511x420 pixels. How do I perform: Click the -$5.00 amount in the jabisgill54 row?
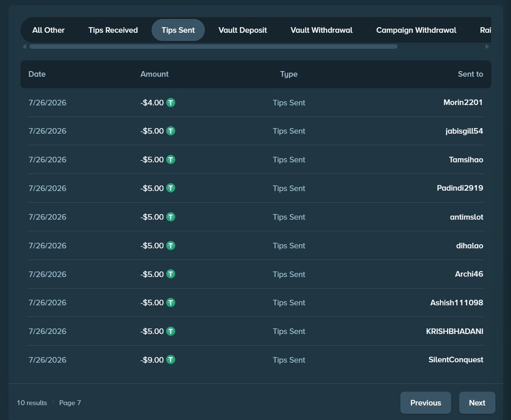click(x=152, y=131)
